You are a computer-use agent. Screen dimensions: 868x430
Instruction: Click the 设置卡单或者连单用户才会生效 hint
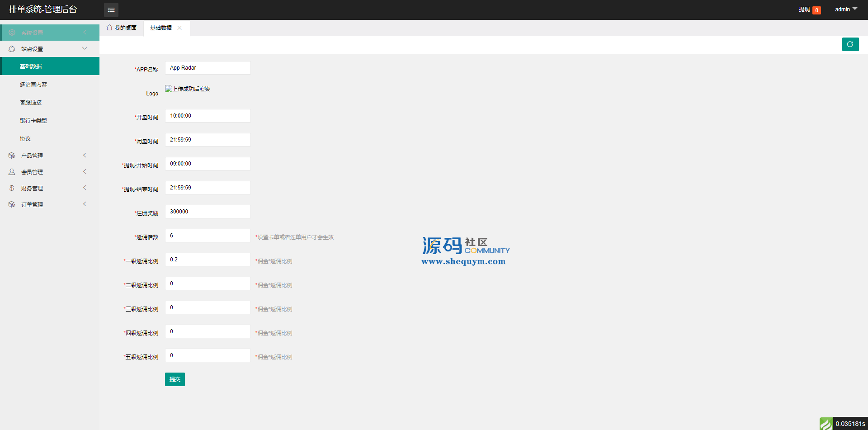[x=295, y=237]
